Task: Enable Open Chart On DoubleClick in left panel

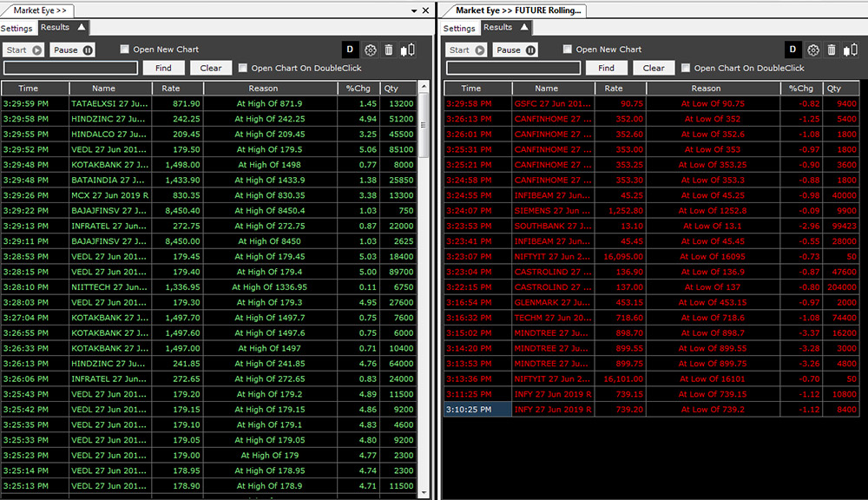Action: point(242,68)
